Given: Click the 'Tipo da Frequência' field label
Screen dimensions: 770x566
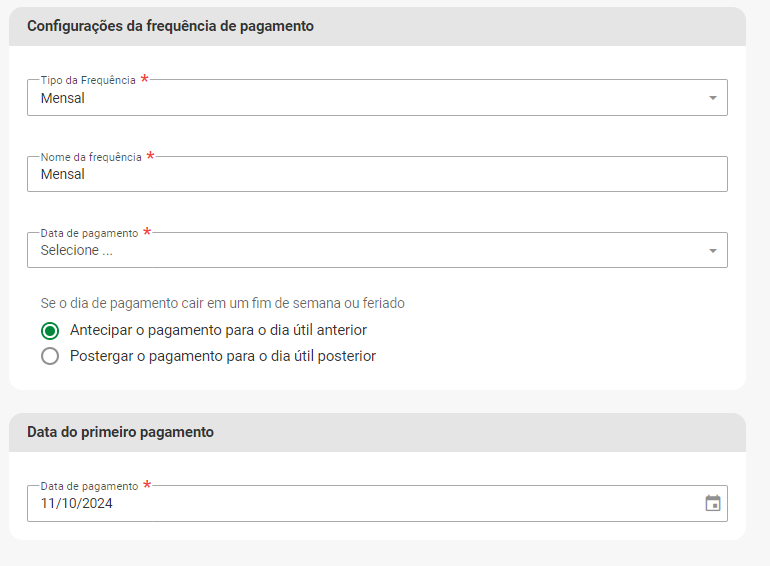Looking at the screenshot, I should [x=88, y=80].
